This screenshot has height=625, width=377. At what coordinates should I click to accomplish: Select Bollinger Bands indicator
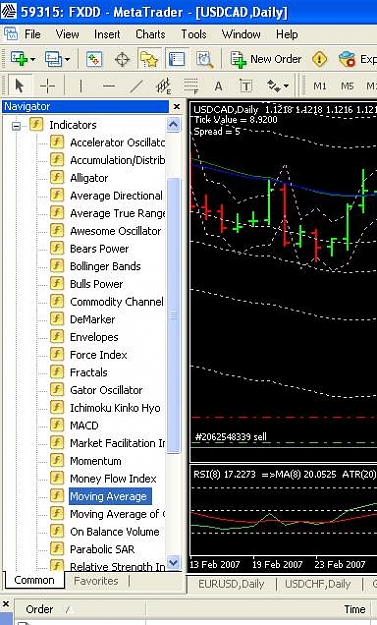point(105,266)
